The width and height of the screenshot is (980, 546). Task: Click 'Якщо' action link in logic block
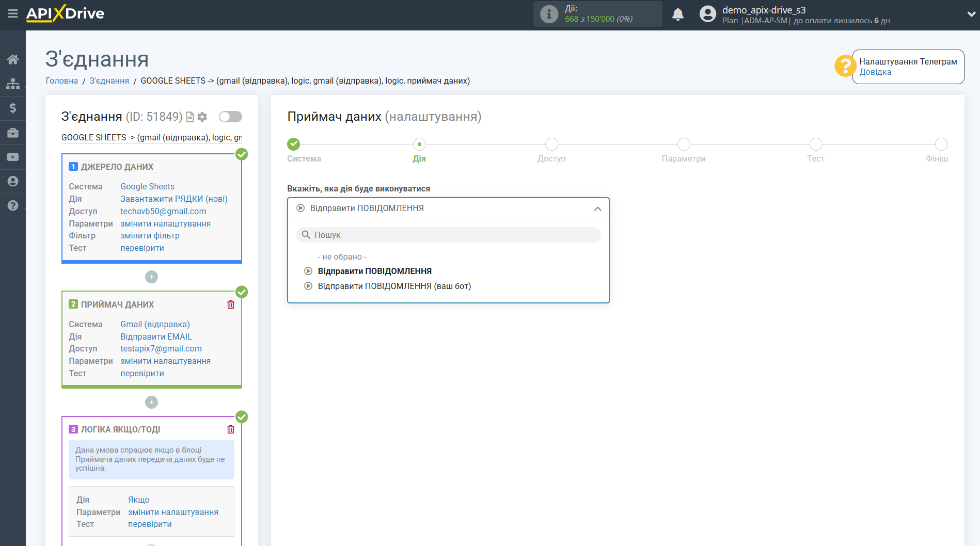139,500
